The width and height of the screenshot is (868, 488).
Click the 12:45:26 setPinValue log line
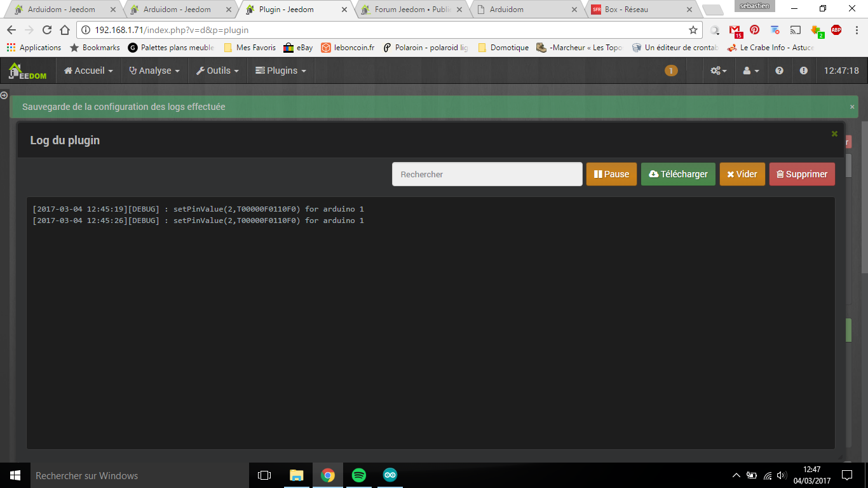[198, 220]
